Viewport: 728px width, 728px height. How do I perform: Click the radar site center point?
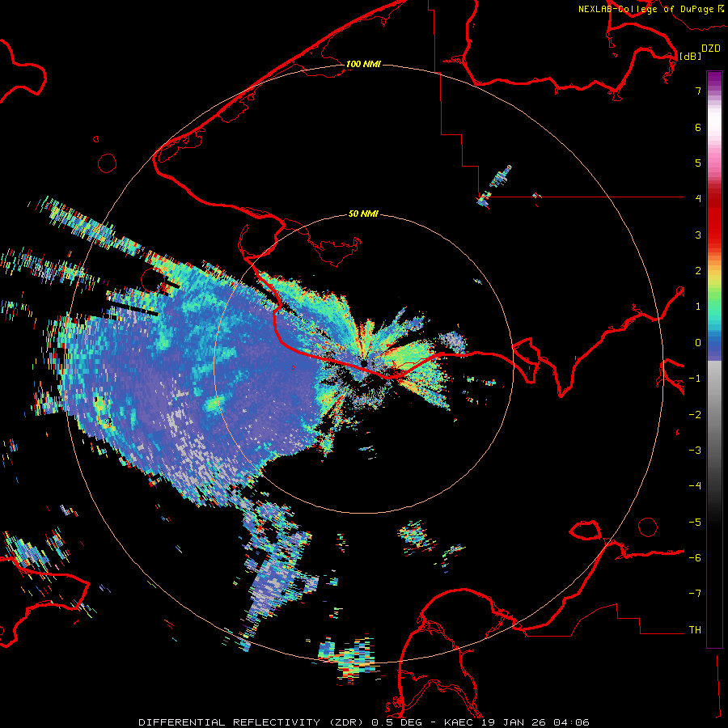363,363
